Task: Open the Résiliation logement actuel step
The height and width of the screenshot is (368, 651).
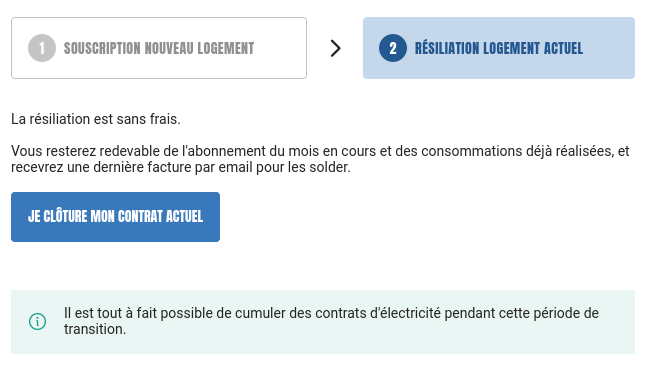Action: click(499, 48)
